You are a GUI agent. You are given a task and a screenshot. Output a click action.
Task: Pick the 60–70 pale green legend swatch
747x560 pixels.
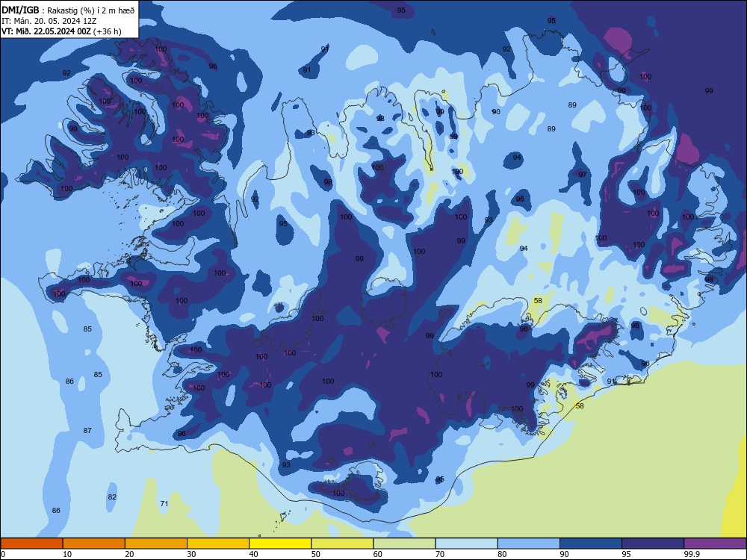404,544
